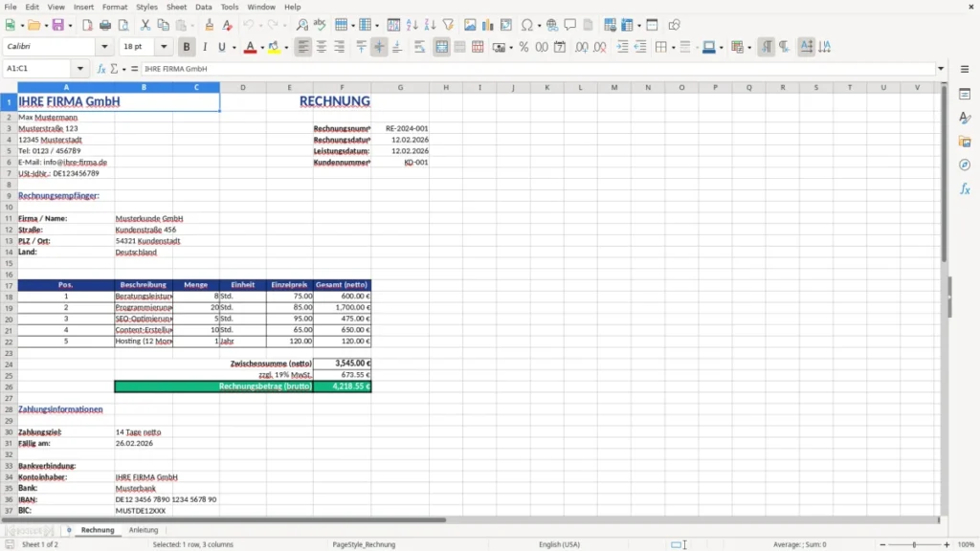980x551 pixels.
Task: Open Sidebar Properties panel icon
Action: pos(965,95)
